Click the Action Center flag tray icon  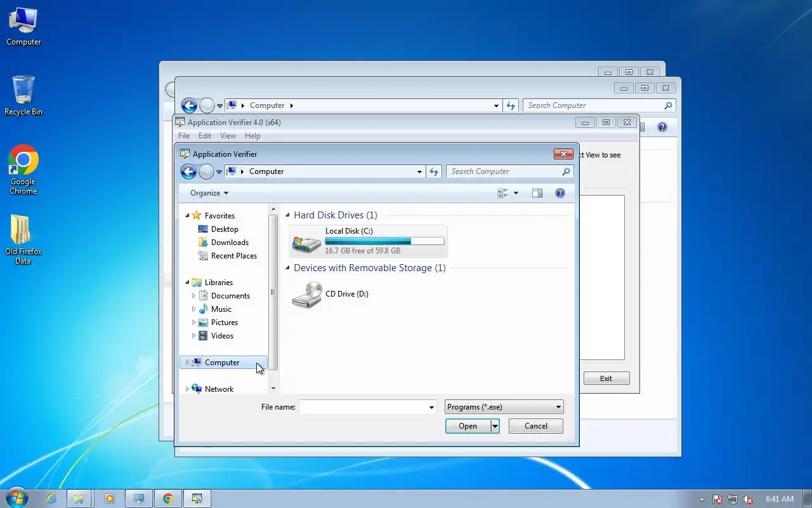click(x=717, y=499)
